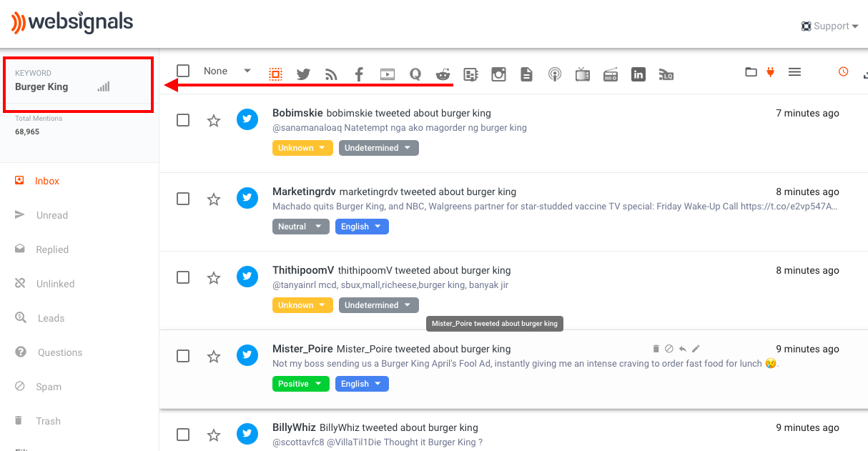Check the ThithipoomV mention checkbox
This screenshot has width=868, height=451.
(183, 277)
